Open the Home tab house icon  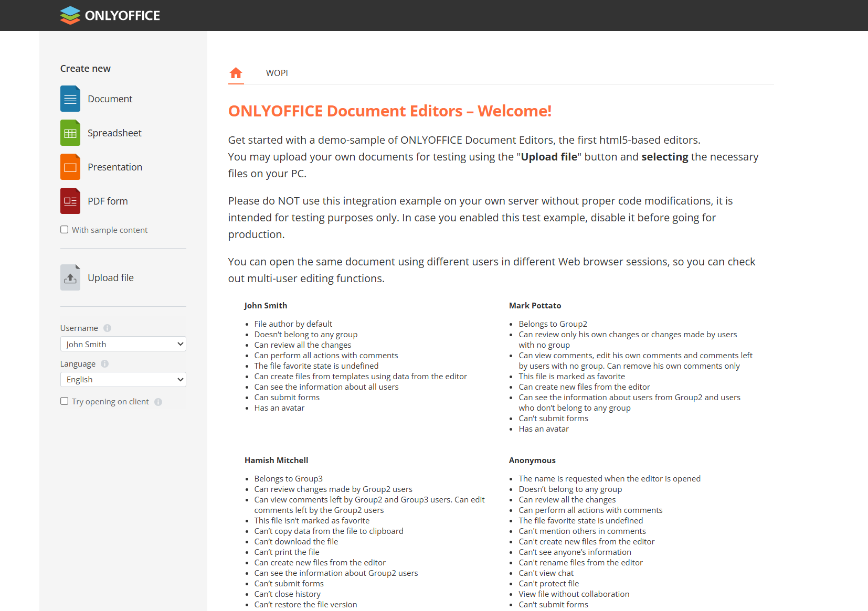236,73
